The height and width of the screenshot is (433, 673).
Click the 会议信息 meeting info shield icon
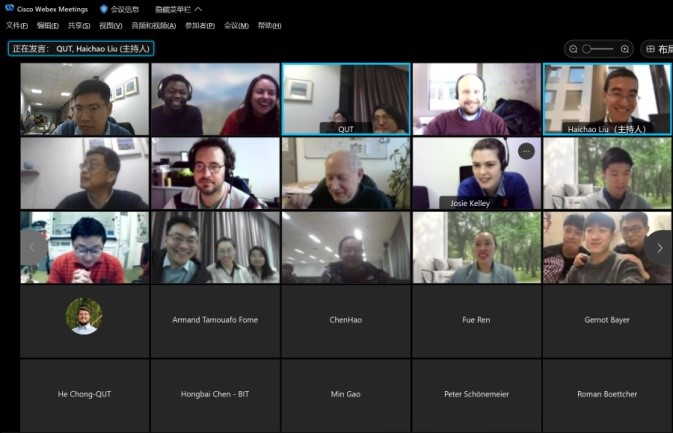(104, 9)
